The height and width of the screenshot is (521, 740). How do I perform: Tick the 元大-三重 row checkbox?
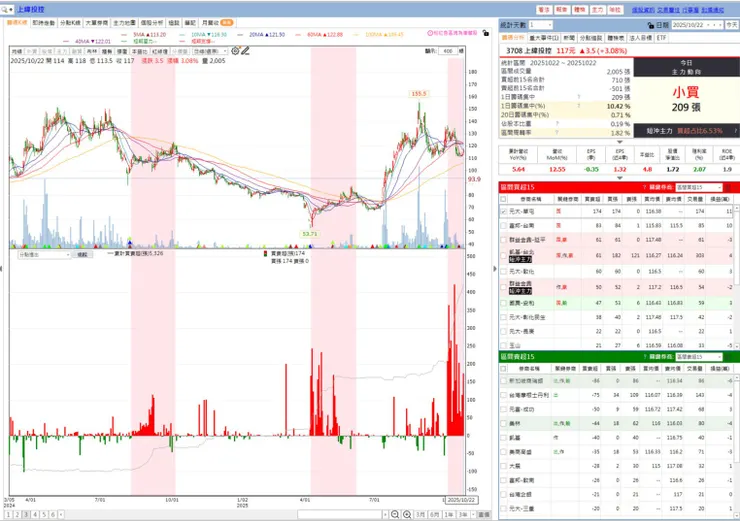tap(503, 508)
